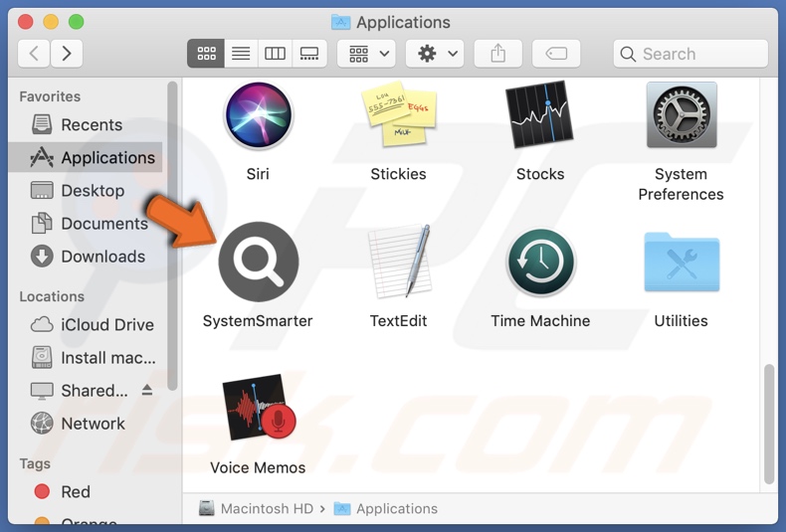Select the TextEdit app icon

(400, 262)
